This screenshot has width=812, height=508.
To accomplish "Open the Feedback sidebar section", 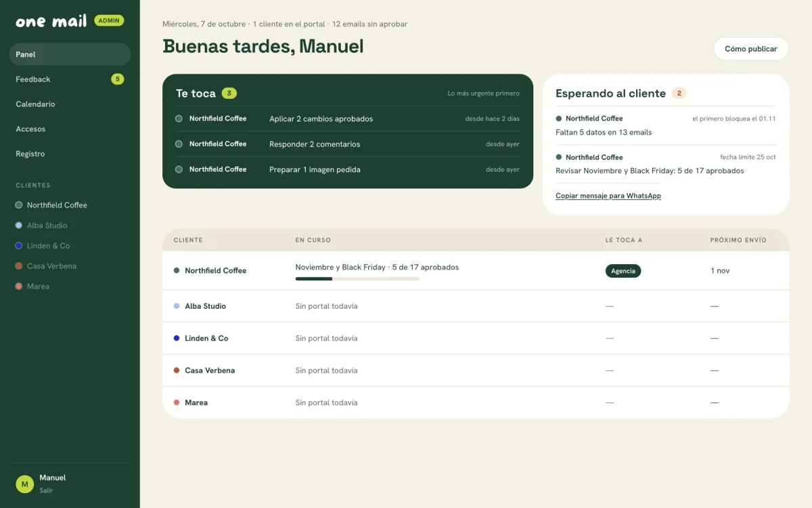I will 70,79.
